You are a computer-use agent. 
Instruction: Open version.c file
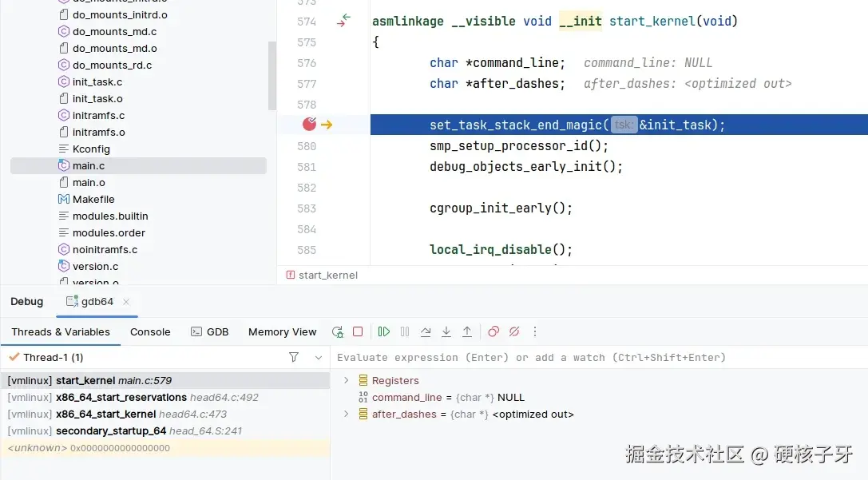point(95,266)
